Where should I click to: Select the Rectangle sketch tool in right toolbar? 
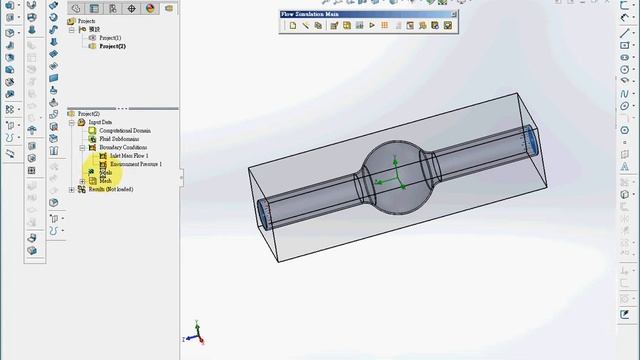624,45
